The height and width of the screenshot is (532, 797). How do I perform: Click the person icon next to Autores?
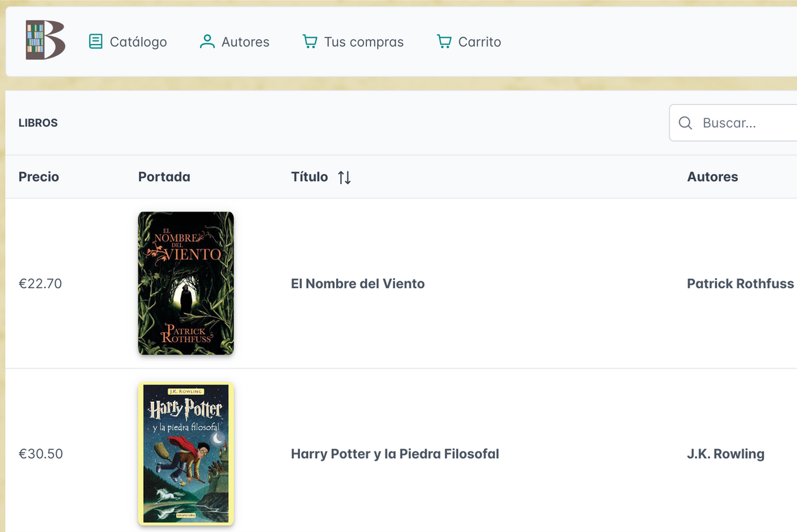(x=206, y=41)
